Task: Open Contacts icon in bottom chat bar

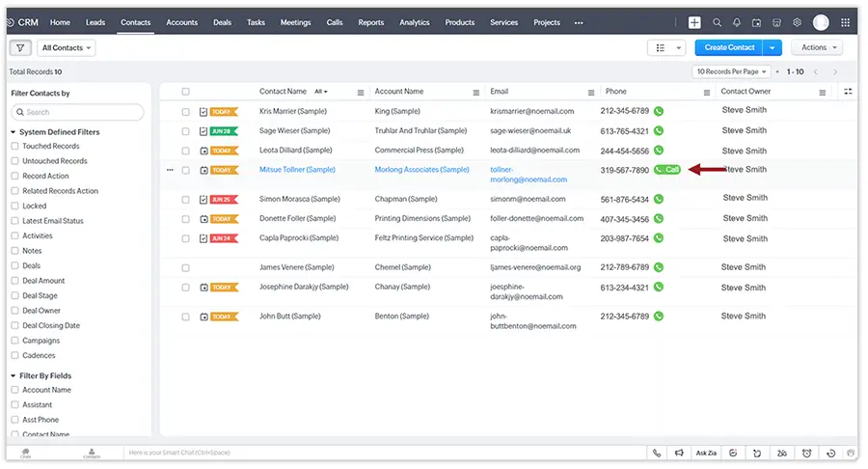Action: pyautogui.click(x=92, y=453)
